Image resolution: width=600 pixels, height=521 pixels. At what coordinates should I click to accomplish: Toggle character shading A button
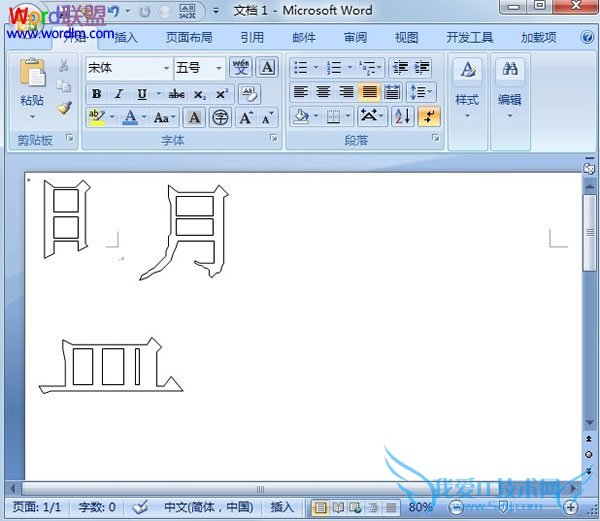(x=194, y=118)
